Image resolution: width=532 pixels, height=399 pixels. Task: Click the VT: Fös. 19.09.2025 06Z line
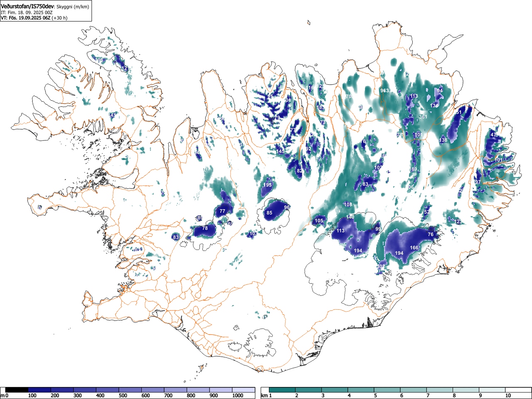point(26,18)
